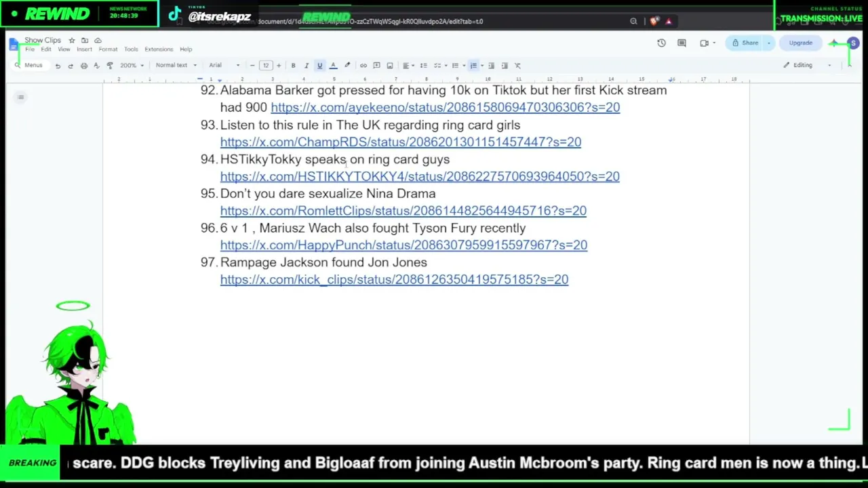Activate the paint format tool
868x488 pixels.
(x=110, y=66)
